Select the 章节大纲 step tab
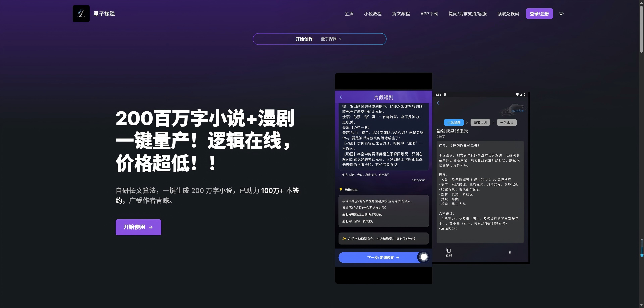This screenshot has height=308, width=644. tap(480, 123)
